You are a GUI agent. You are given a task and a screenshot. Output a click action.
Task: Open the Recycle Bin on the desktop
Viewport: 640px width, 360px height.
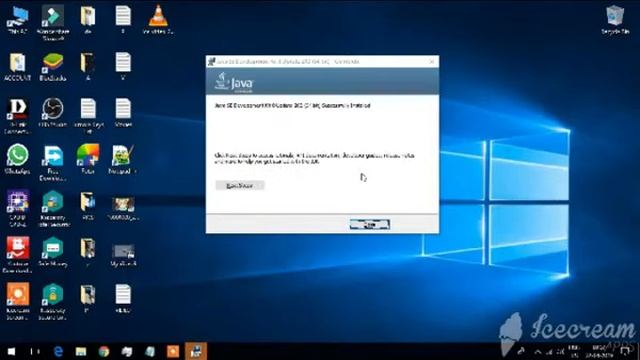pos(615,20)
